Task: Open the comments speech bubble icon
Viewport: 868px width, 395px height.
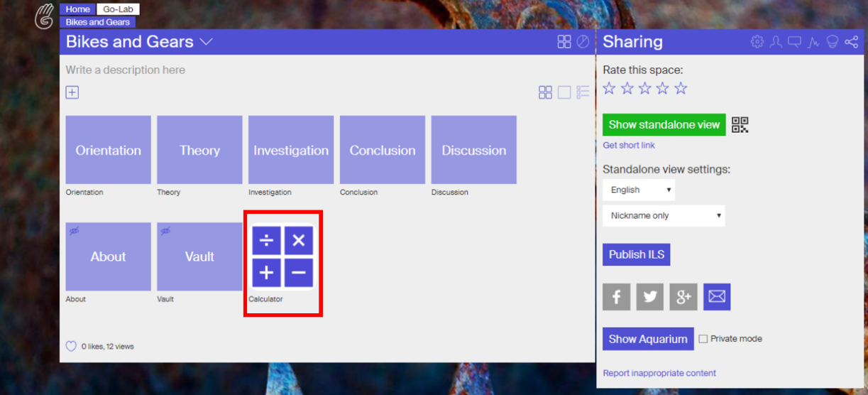Action: (794, 42)
